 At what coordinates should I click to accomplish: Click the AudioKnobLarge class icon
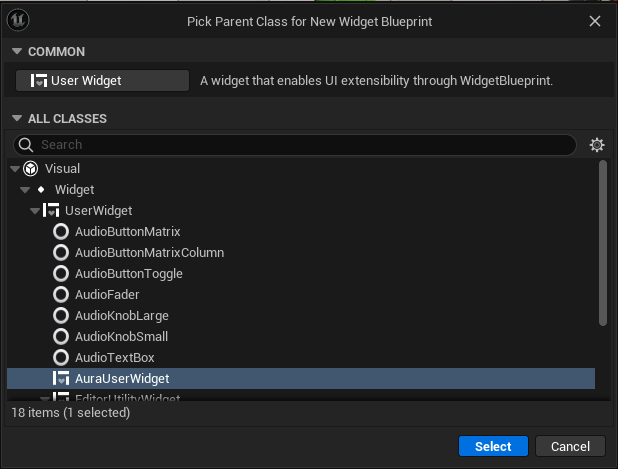point(62,315)
